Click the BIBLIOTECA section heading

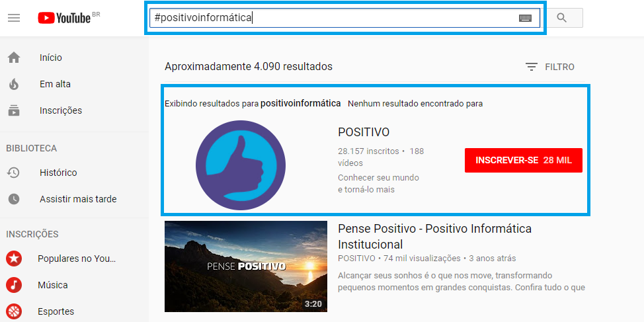[x=32, y=148]
